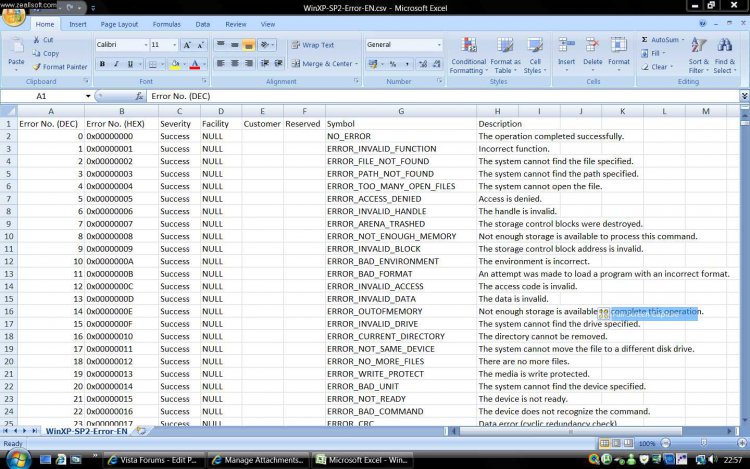Switch to the Insert tab

pos(77,24)
